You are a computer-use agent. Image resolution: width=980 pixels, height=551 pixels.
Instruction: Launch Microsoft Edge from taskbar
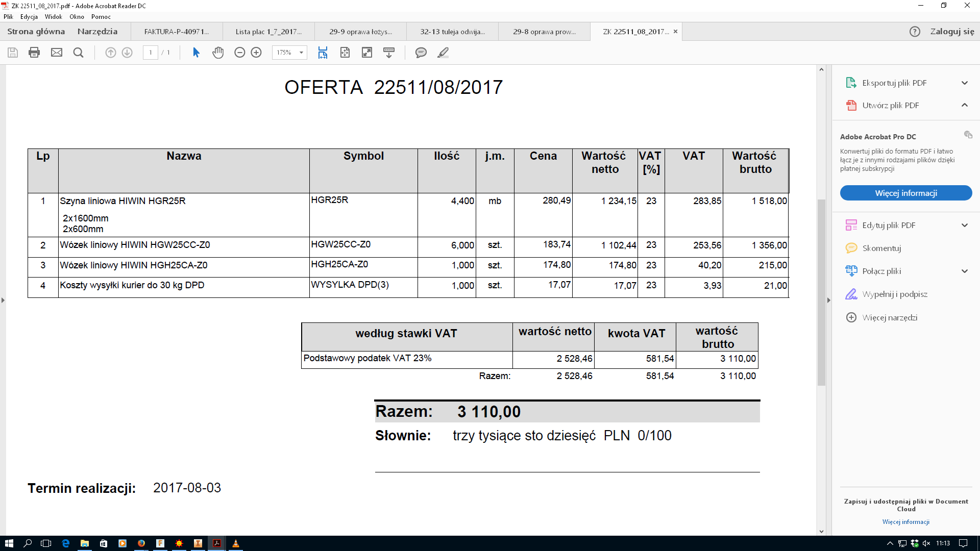click(65, 543)
